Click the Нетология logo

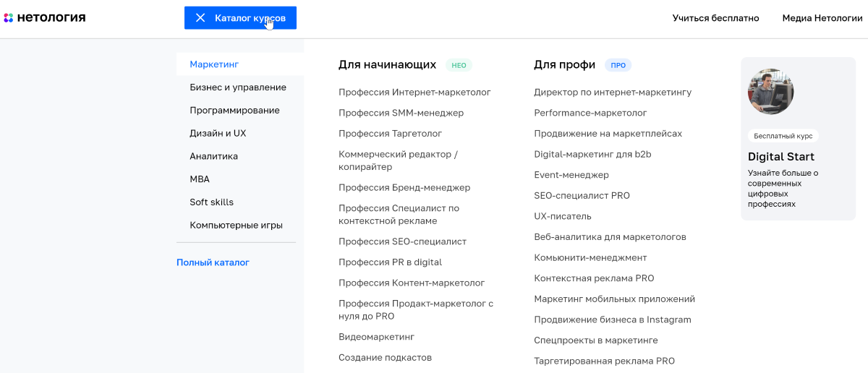pos(44,17)
